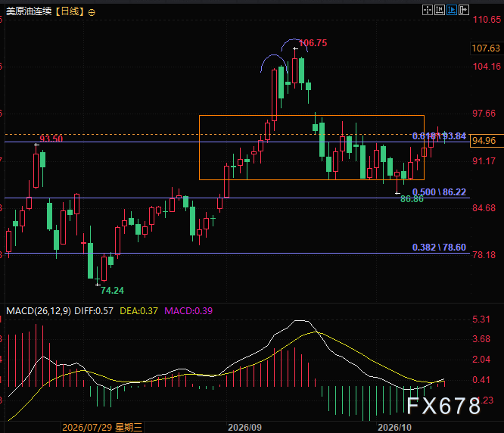Click the green 86.86 low annotation
The image size is (504, 433).
click(412, 199)
